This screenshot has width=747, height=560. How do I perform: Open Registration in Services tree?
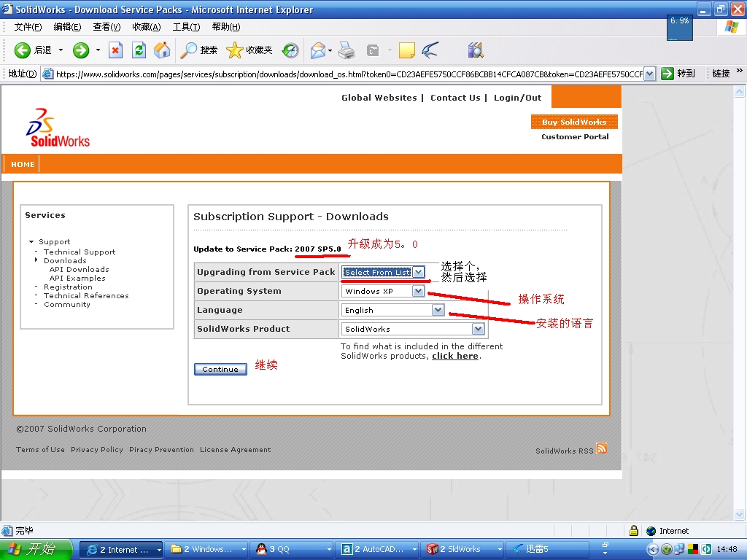(x=68, y=287)
